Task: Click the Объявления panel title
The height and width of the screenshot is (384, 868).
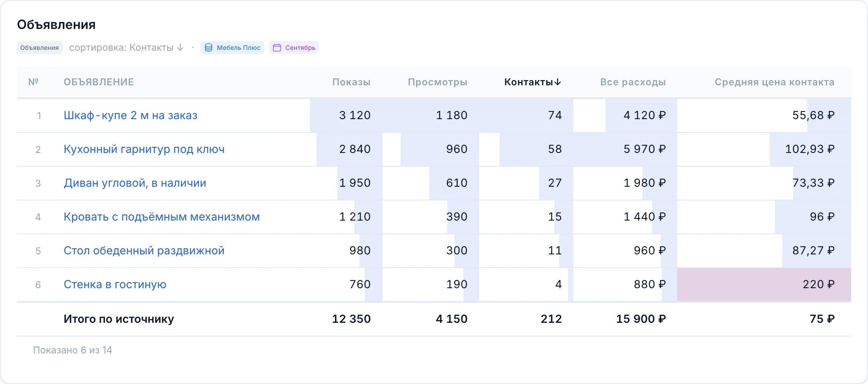Action: tap(56, 25)
